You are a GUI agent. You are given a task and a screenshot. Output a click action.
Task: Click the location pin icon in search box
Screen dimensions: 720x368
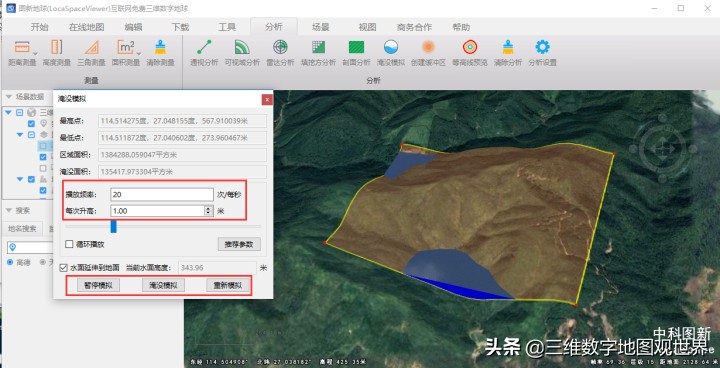point(13,247)
